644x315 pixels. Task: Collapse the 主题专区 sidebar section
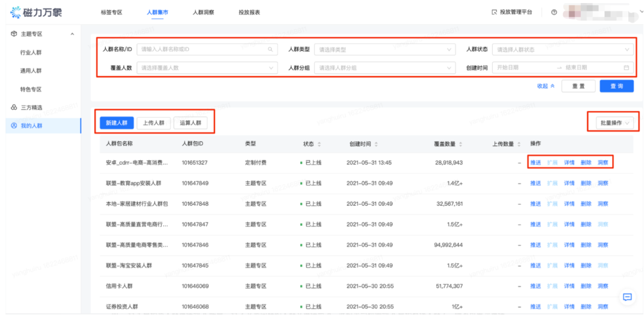click(x=72, y=34)
